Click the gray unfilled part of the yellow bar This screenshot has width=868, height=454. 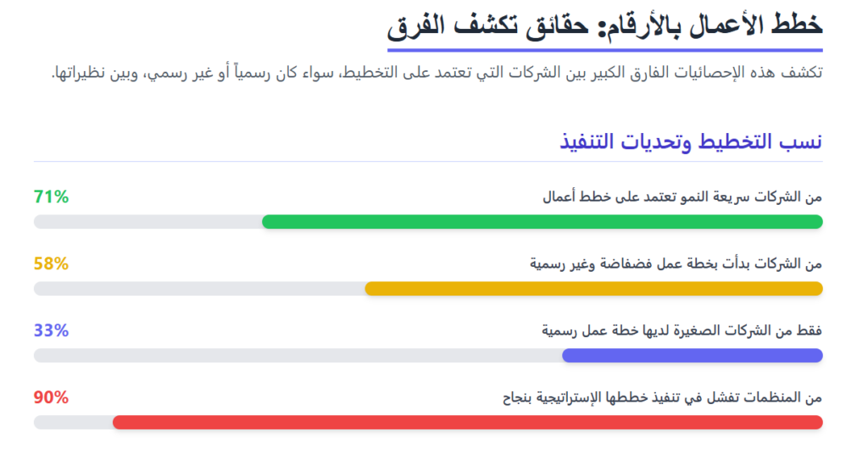(x=199, y=289)
